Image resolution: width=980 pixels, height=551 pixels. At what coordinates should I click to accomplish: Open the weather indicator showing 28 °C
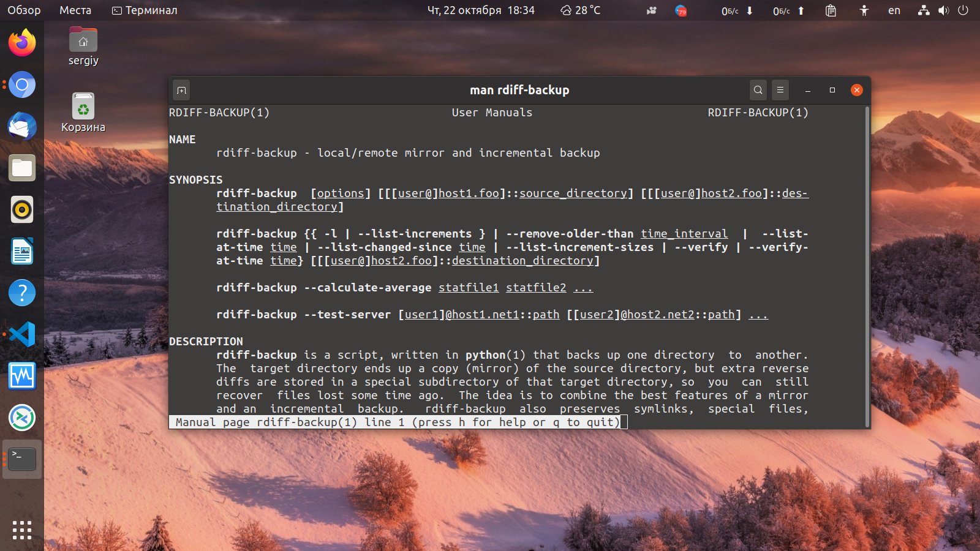581,10
